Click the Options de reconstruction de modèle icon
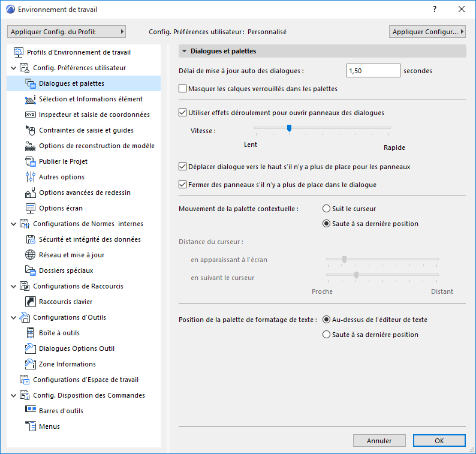 click(x=31, y=146)
